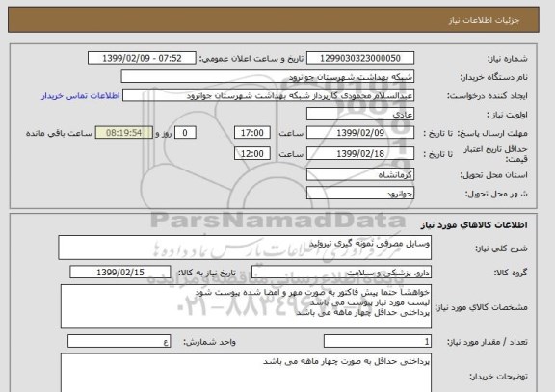Select the buyer organization name field
Viewport: 555px width, 392px height.
pyautogui.click(x=268, y=77)
